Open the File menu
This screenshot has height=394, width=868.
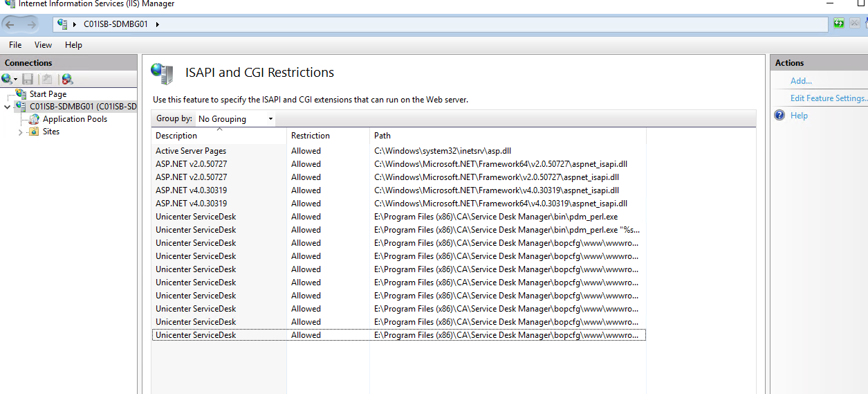(x=15, y=44)
